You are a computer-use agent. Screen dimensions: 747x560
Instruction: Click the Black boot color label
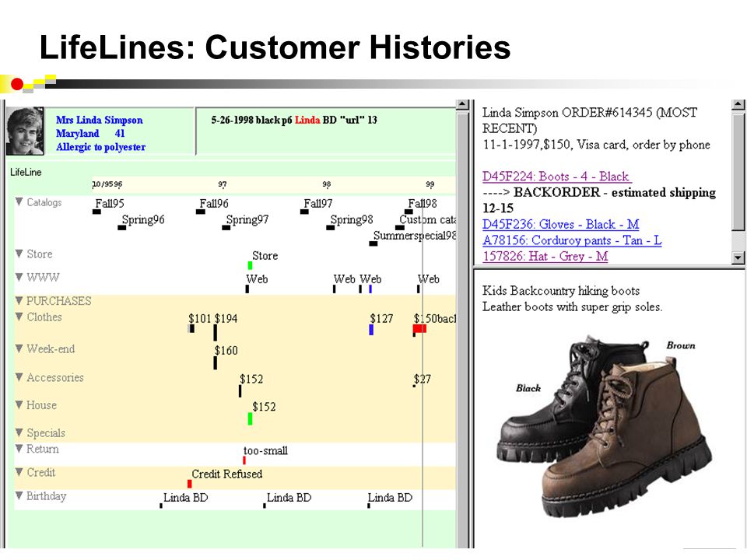pos(528,388)
